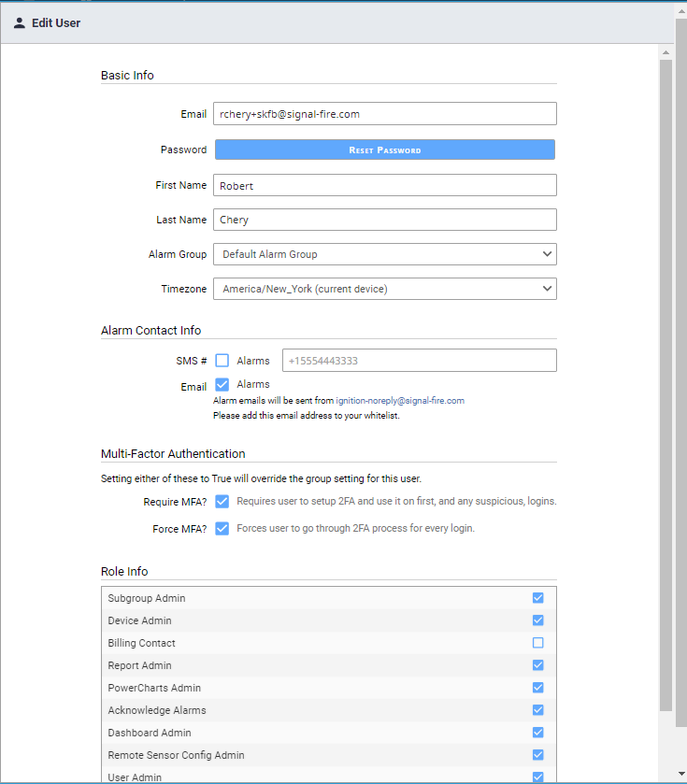Click the inner panel scrollbar thumb

click(666, 385)
